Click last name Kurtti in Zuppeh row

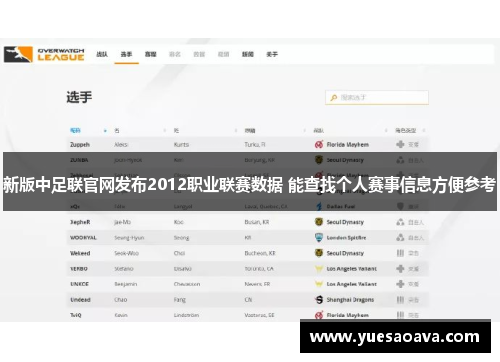pos(181,145)
